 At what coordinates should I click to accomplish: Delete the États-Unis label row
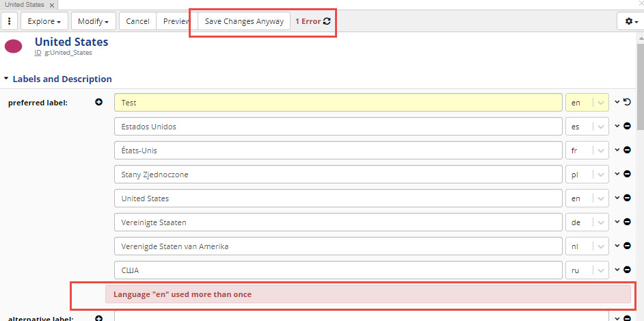[x=627, y=151]
